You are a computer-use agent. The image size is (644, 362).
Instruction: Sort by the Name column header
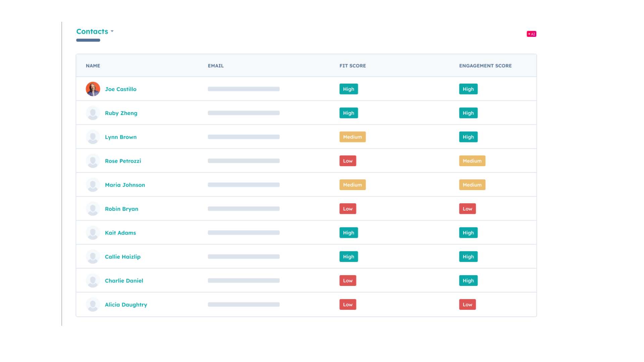(x=93, y=66)
